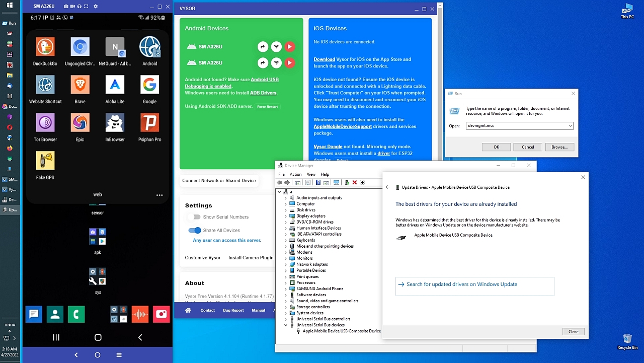Viewport: 644px width, 363px height.
Task: Open the web folder's three-dot menu
Action: 159,195
